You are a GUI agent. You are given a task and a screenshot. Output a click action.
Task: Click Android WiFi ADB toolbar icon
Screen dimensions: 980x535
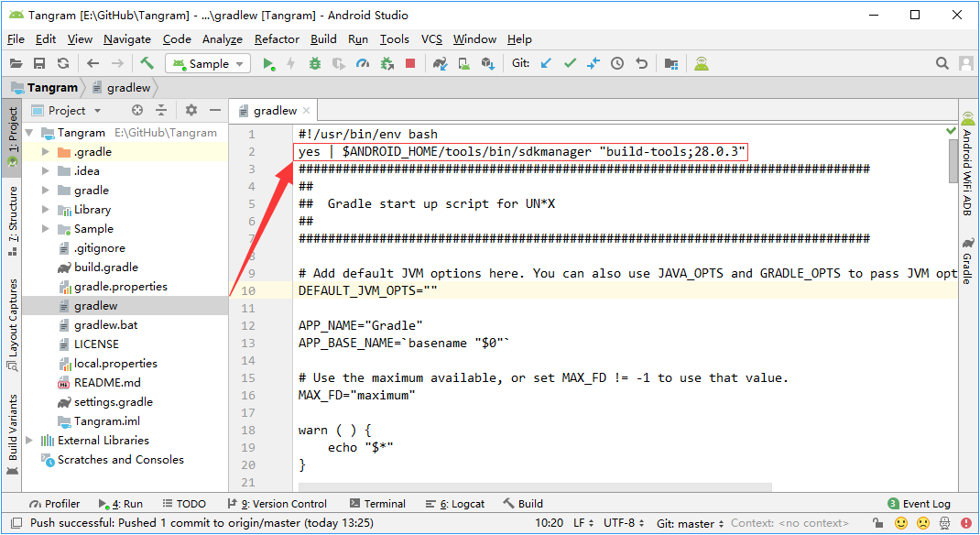(x=702, y=63)
